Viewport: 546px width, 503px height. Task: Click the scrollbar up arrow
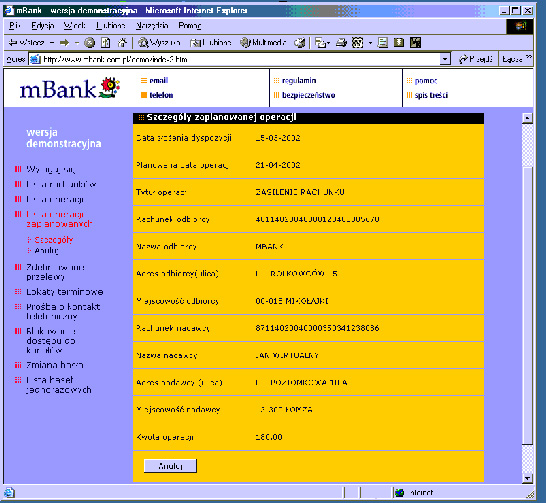click(x=528, y=118)
